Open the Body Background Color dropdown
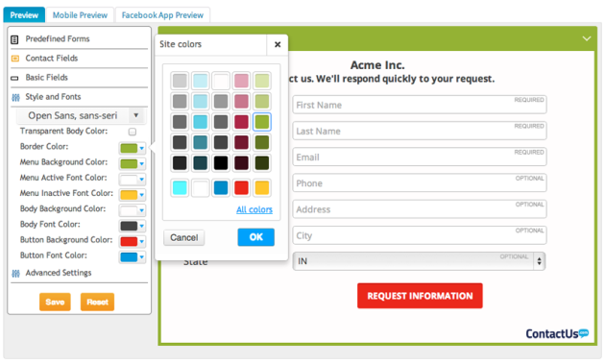The image size is (605, 364). click(x=133, y=210)
